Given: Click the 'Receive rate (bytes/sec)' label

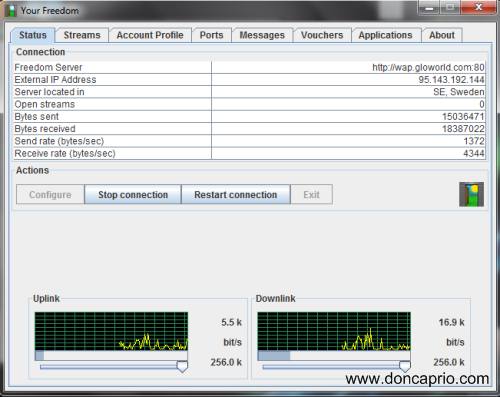Looking at the screenshot, I should 65,153.
